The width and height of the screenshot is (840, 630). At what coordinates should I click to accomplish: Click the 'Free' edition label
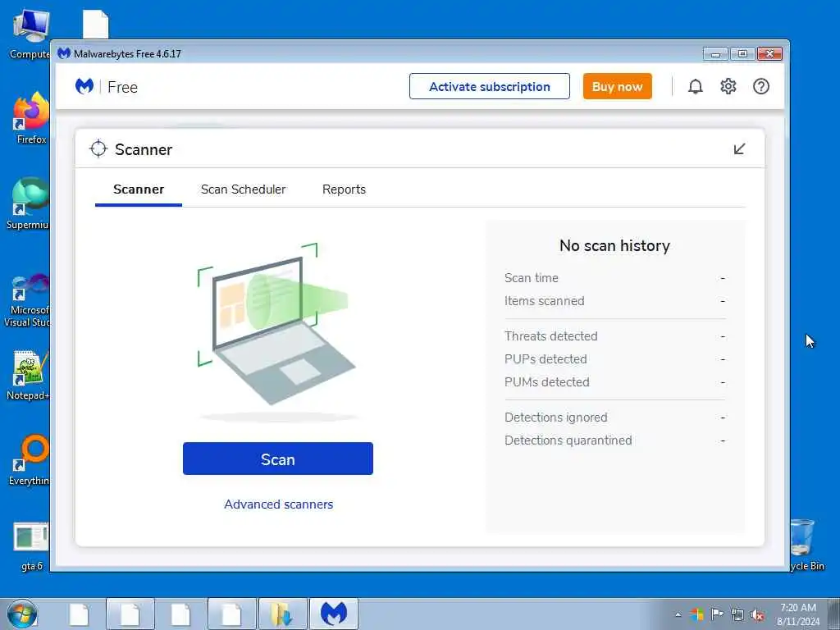[122, 87]
